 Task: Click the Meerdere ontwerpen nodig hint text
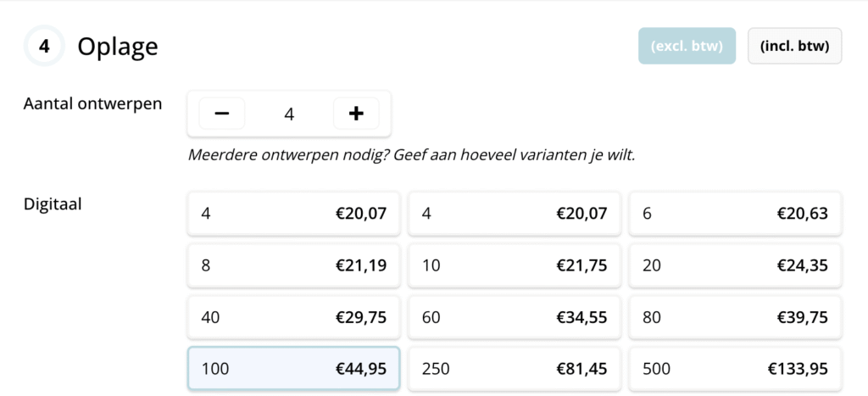(x=411, y=156)
